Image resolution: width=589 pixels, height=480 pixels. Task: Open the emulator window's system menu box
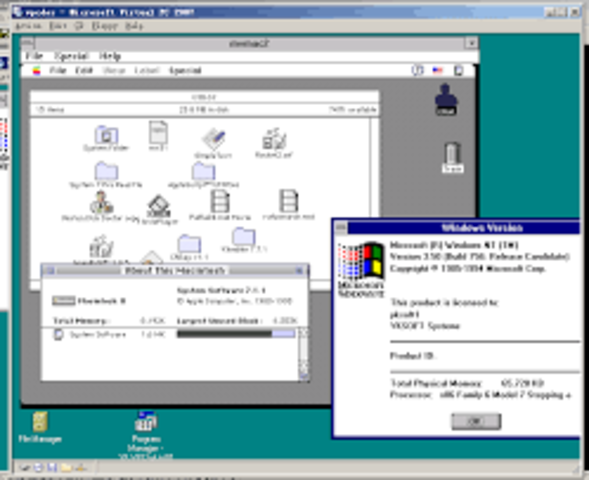(x=28, y=44)
